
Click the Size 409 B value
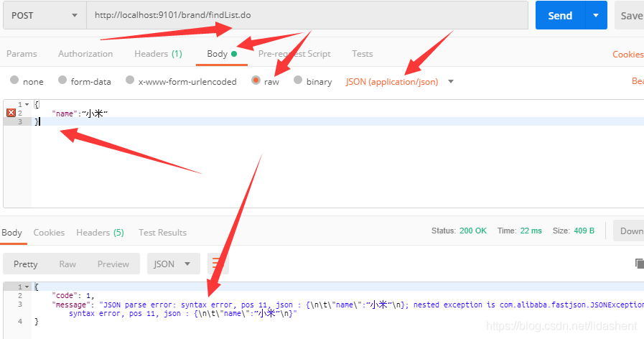[x=584, y=231]
